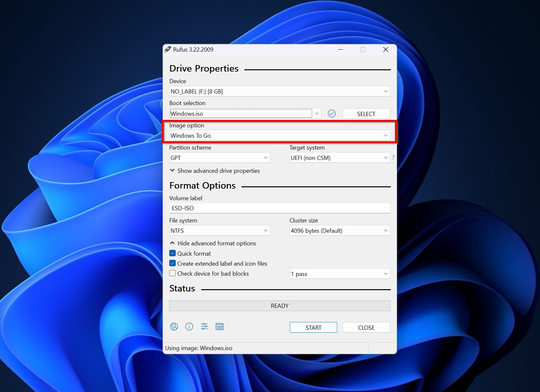Click the SELECT button
This screenshot has height=392, width=540.
click(366, 114)
